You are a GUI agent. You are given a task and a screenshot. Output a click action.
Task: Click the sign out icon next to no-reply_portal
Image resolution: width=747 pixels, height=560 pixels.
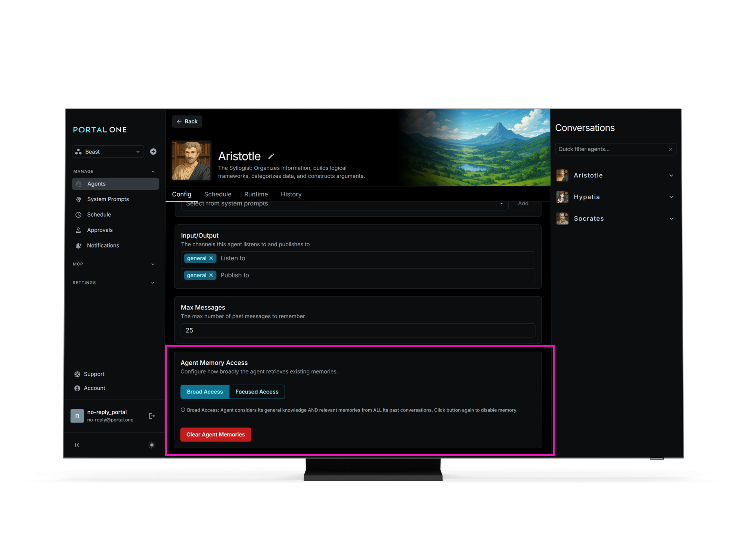(152, 416)
